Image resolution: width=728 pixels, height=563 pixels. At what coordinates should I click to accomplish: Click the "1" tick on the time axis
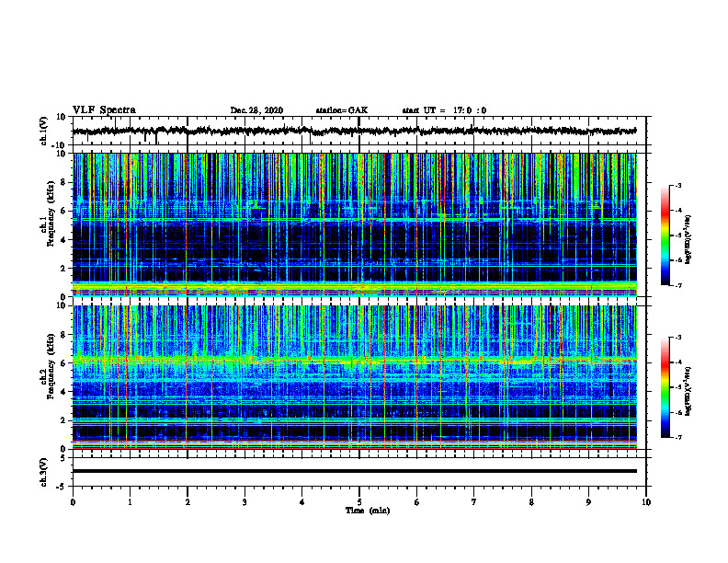pyautogui.click(x=130, y=502)
